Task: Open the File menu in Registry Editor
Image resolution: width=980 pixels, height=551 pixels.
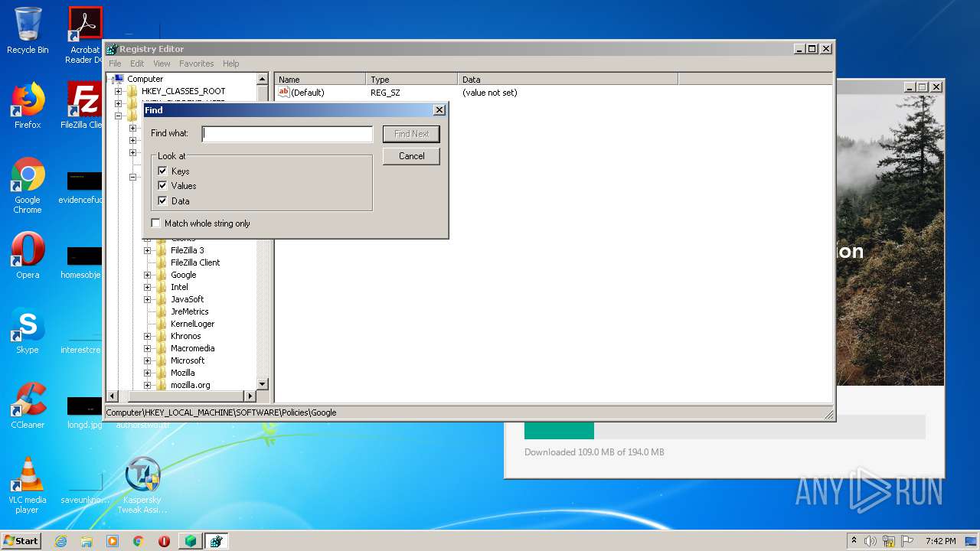Action: click(115, 64)
